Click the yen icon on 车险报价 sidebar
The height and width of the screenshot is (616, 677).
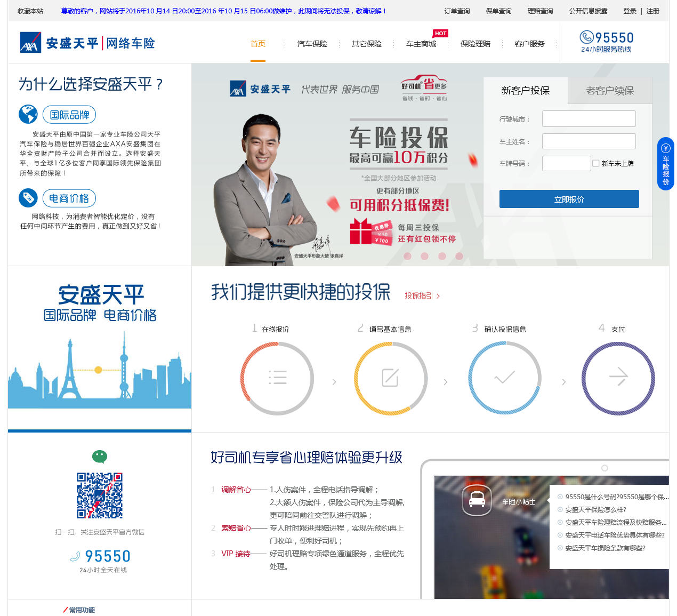[666, 148]
